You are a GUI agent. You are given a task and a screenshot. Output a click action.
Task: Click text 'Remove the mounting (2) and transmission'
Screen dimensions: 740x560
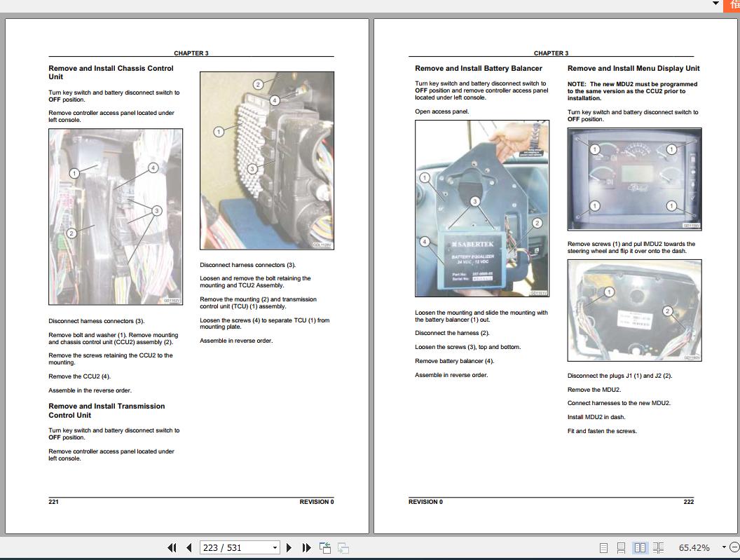258,299
